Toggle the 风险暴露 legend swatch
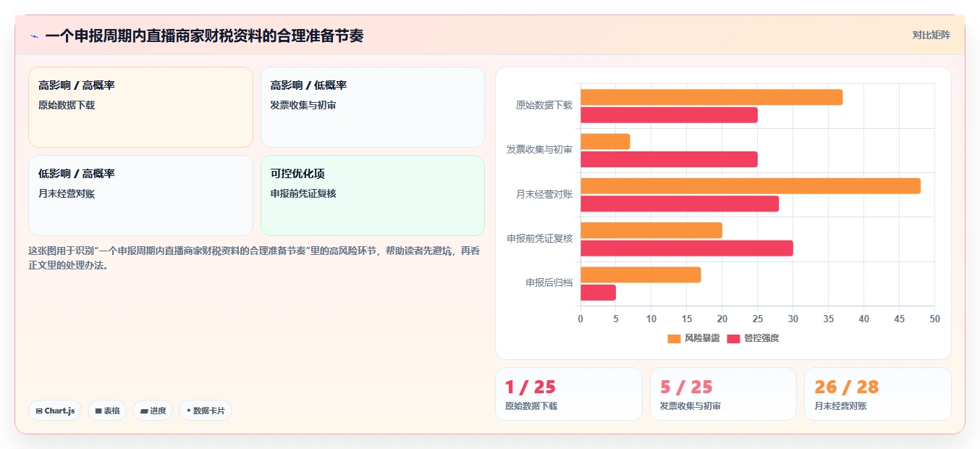Image resolution: width=980 pixels, height=449 pixels. (x=674, y=338)
